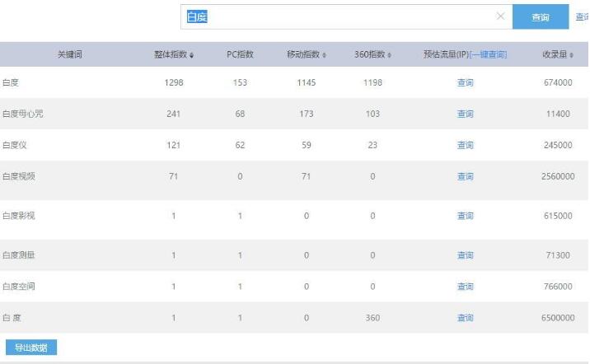This screenshot has height=364, width=590.
Task: Click the 收录量 value 71300
Action: (x=558, y=255)
